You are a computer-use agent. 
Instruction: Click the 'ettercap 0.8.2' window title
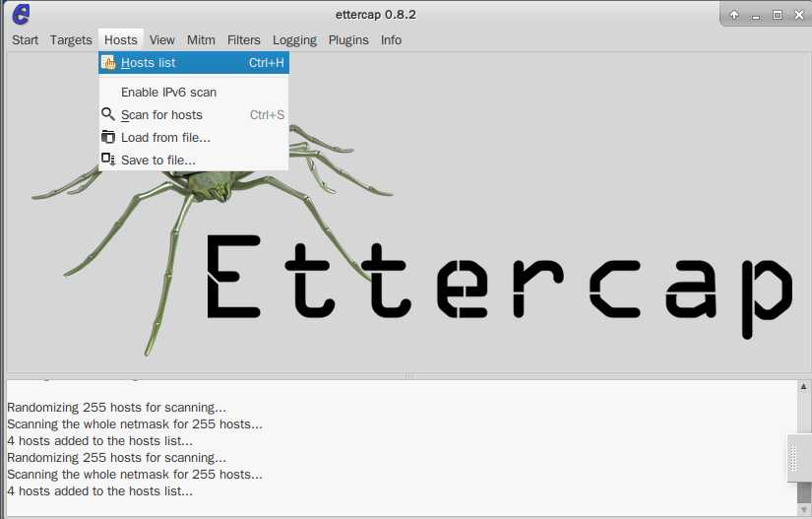coord(375,15)
